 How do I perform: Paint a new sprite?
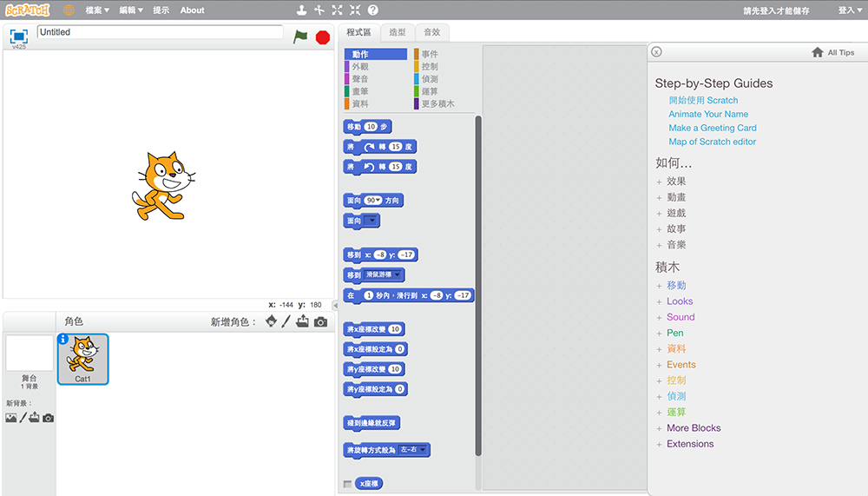[286, 321]
